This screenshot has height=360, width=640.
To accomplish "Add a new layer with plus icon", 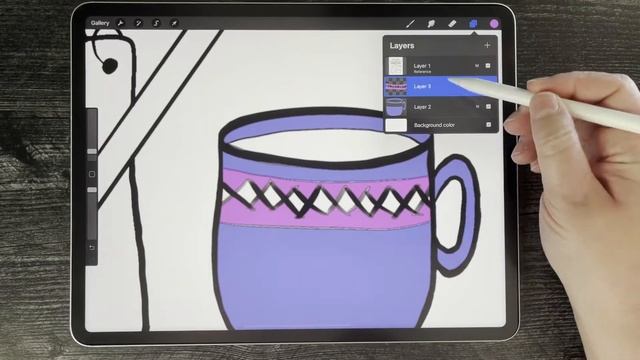I will pyautogui.click(x=487, y=45).
